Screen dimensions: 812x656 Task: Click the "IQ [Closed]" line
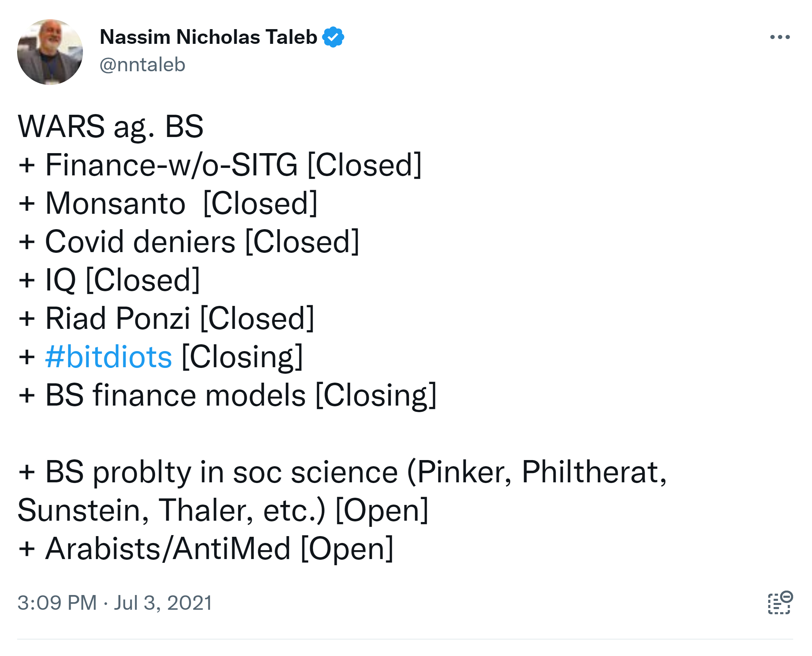coord(122,281)
